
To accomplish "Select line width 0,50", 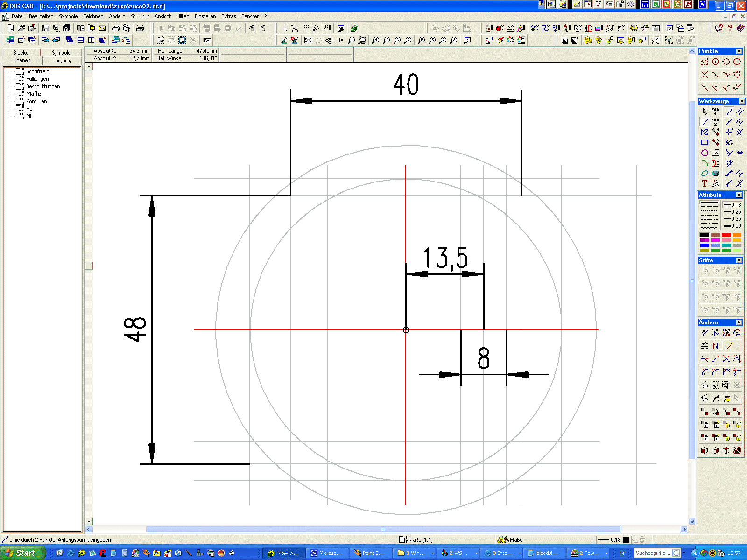I will pyautogui.click(x=733, y=226).
